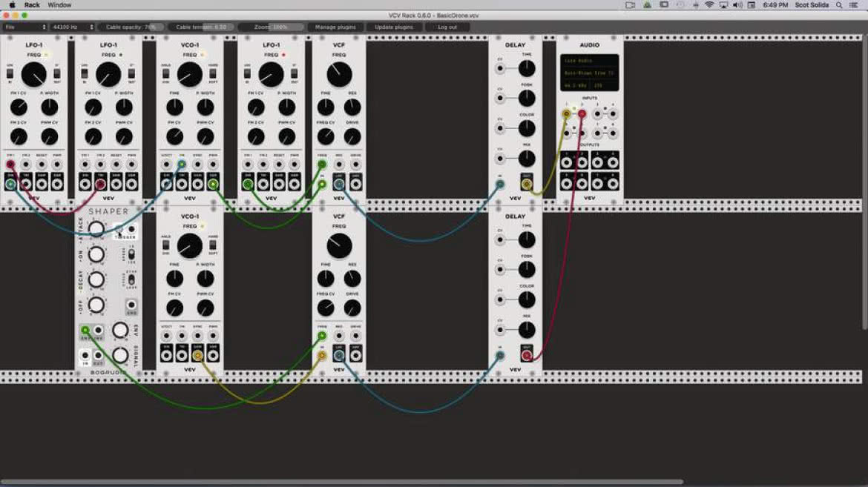Open the sample rate selector on the AUDIO display

tap(576, 86)
